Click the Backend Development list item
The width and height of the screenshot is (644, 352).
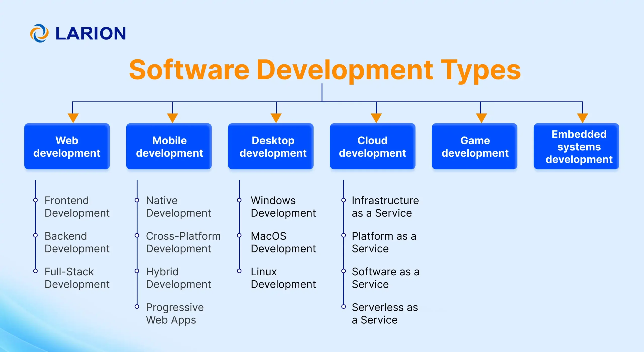[77, 242]
